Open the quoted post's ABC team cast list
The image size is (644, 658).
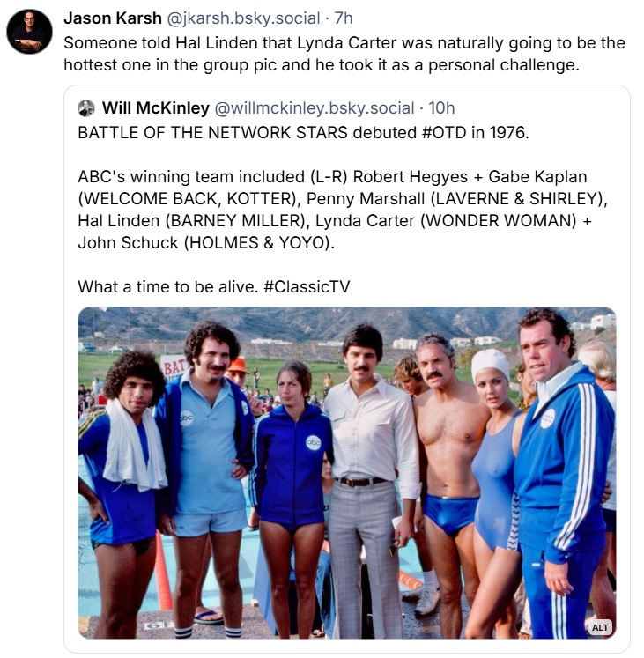[343, 210]
